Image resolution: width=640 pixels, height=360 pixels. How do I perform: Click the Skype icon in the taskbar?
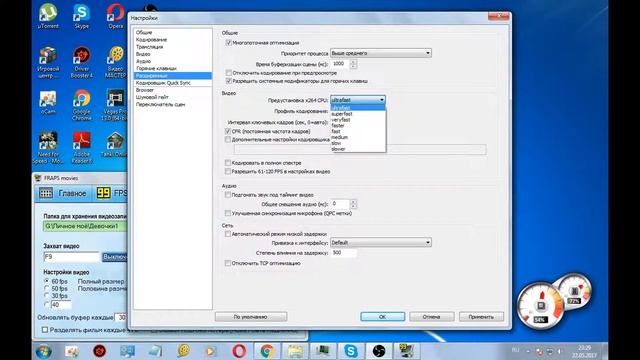tap(351, 351)
